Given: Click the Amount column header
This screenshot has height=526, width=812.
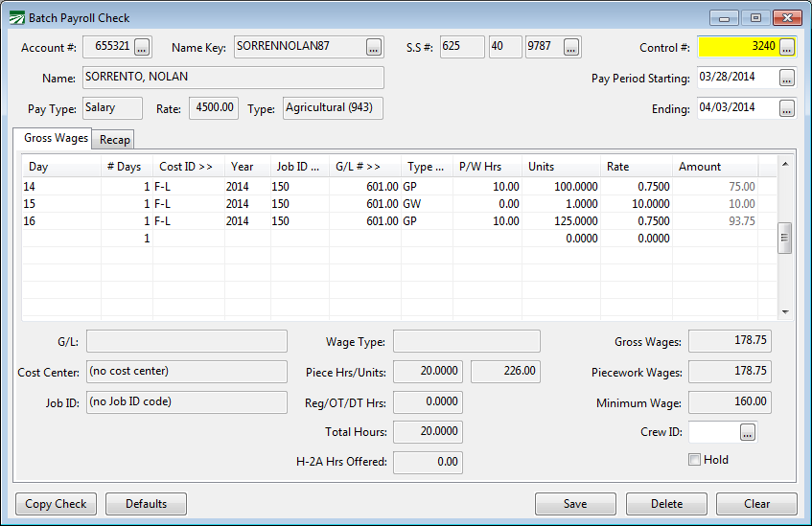Looking at the screenshot, I should 715,167.
